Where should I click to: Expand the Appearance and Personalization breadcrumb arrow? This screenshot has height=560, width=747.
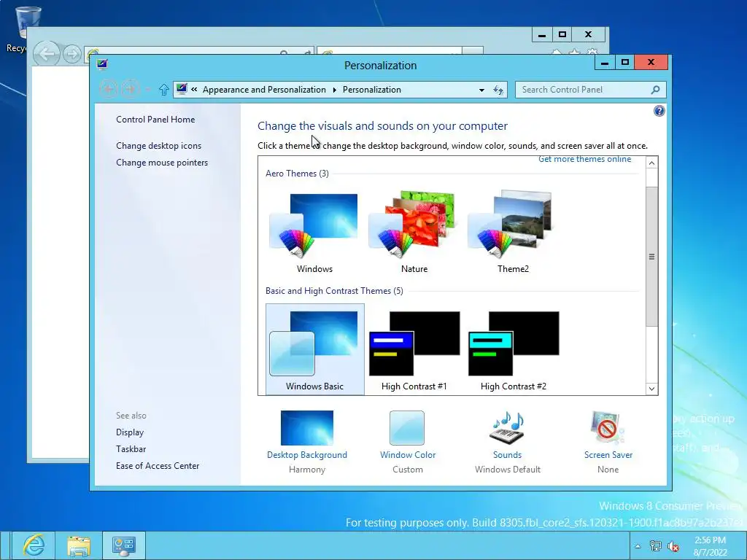(334, 90)
